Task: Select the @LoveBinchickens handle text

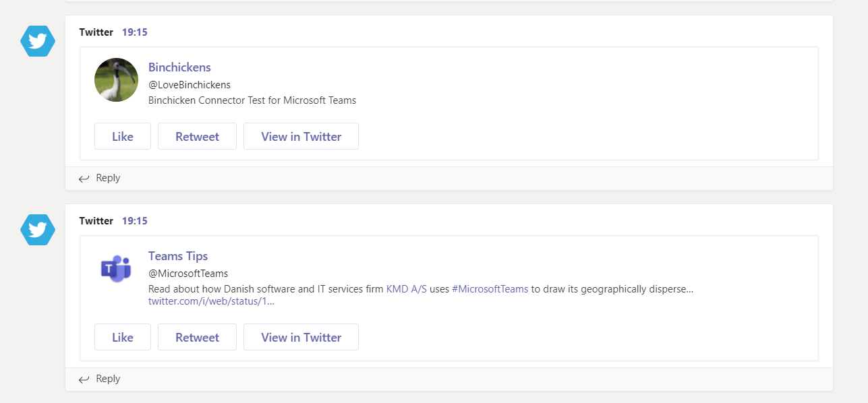Action: [x=190, y=85]
